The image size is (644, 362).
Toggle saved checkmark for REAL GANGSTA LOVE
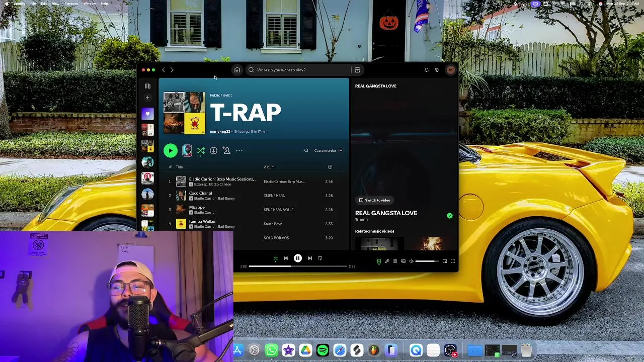coord(450,216)
